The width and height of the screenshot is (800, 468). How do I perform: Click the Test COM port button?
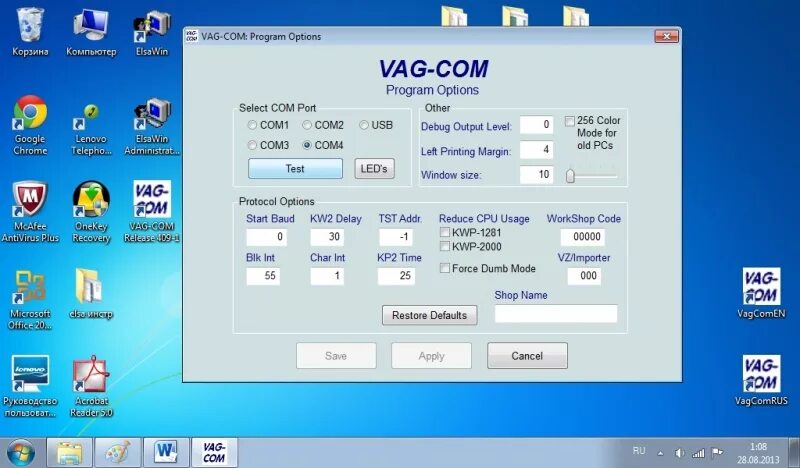point(295,168)
